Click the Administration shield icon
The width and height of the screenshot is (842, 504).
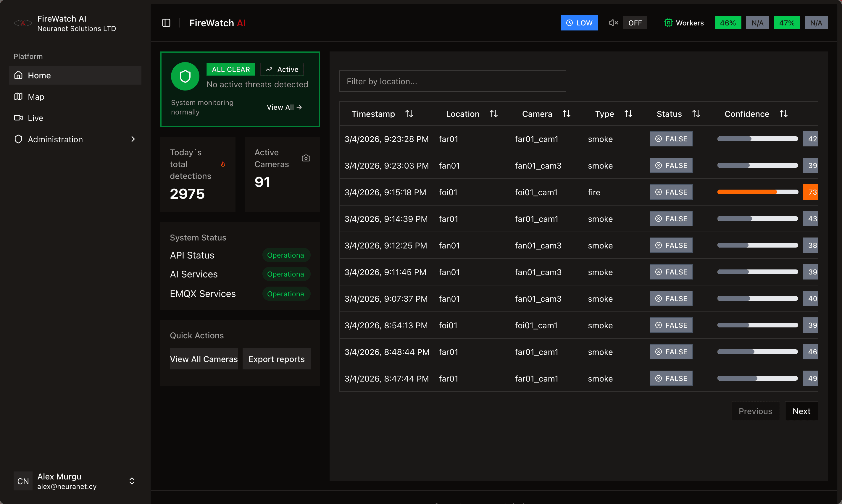click(x=18, y=139)
